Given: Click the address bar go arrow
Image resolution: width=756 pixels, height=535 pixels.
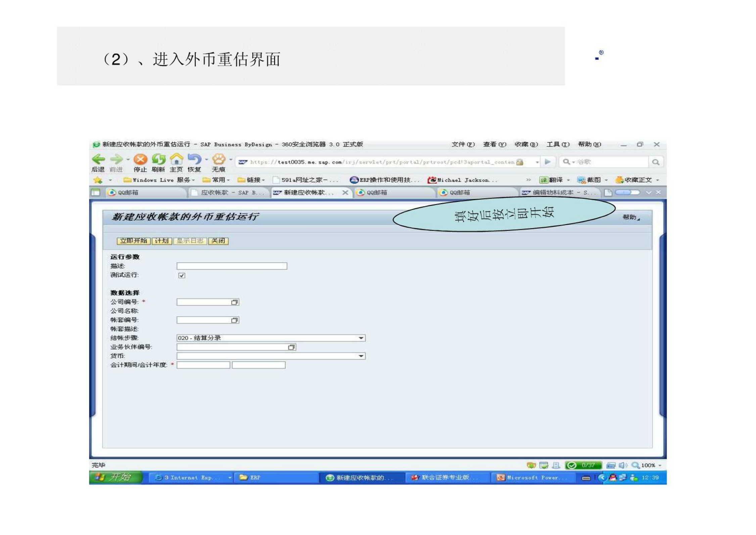Looking at the screenshot, I should tap(548, 162).
